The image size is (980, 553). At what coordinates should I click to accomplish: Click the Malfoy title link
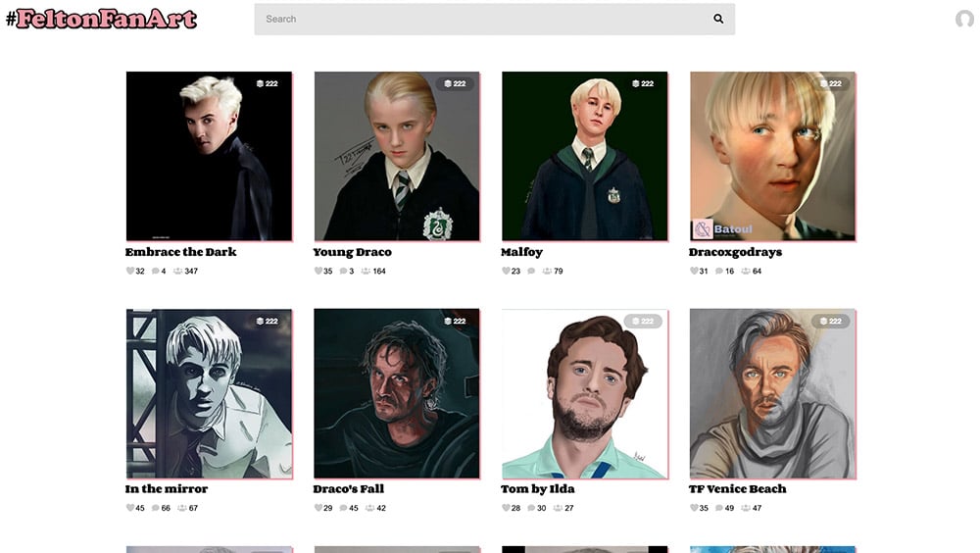(x=522, y=252)
